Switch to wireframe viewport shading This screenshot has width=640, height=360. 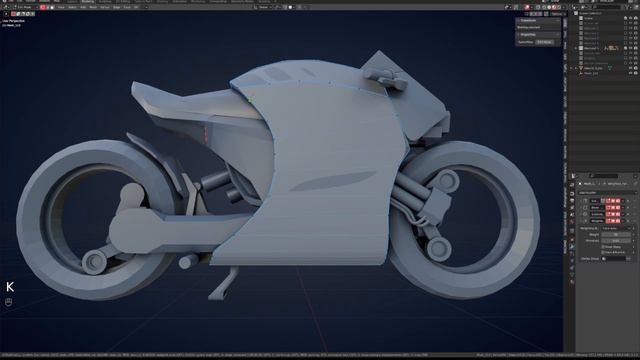544,7
